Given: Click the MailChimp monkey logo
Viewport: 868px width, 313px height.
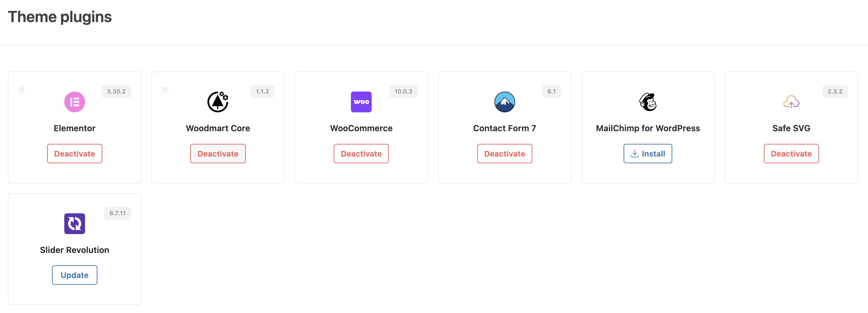Looking at the screenshot, I should click(x=648, y=102).
